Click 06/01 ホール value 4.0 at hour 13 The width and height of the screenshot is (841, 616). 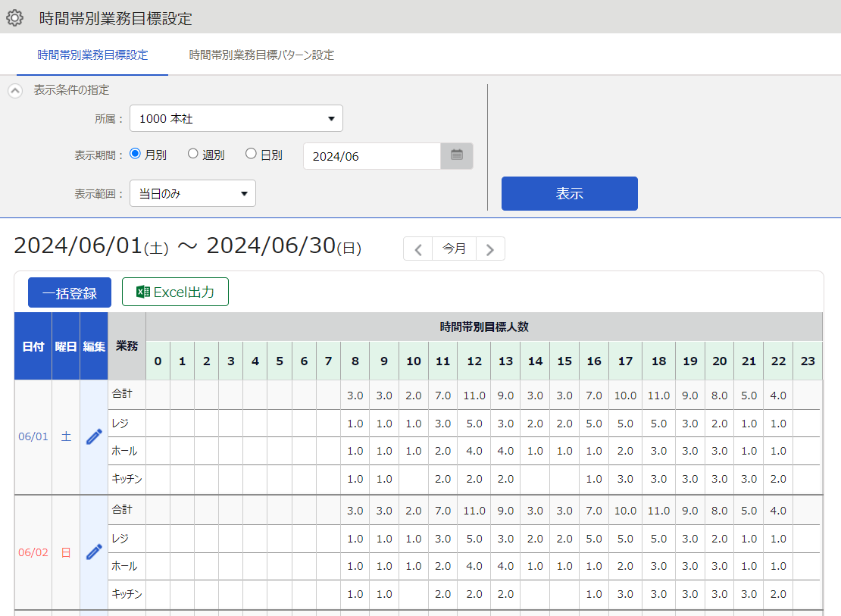(505, 451)
